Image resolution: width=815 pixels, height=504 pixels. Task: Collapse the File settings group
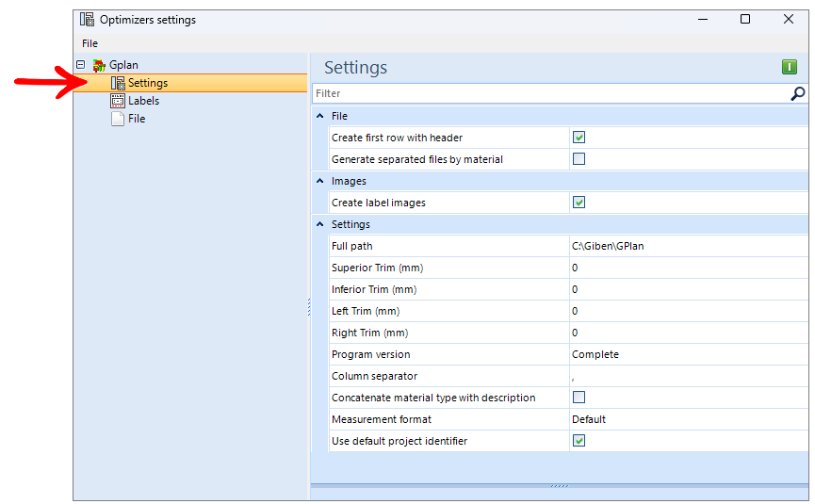pyautogui.click(x=320, y=116)
